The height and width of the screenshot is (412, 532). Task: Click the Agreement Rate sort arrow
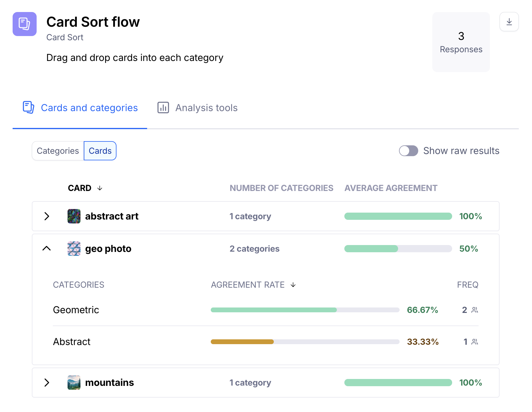click(x=293, y=285)
